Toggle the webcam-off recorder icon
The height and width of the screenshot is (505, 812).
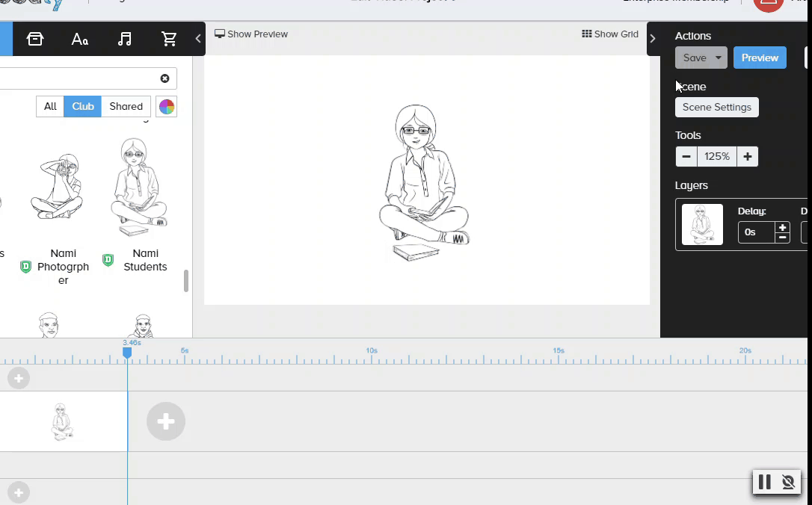[788, 483]
